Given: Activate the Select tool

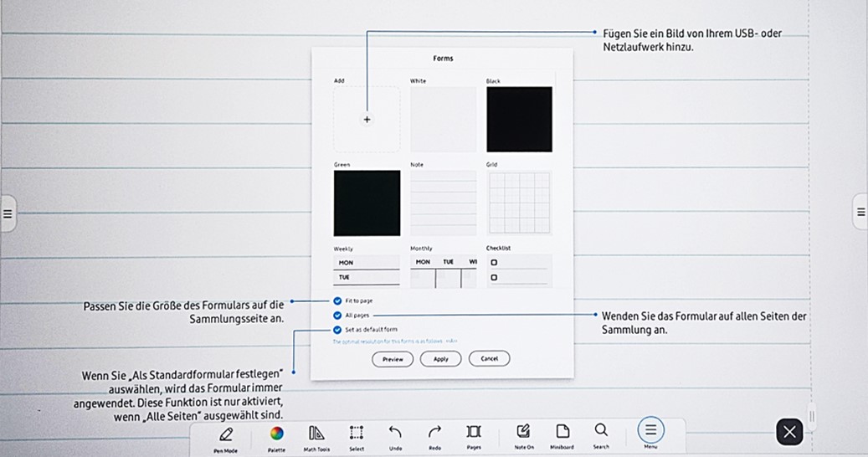Looking at the screenshot, I should [357, 433].
